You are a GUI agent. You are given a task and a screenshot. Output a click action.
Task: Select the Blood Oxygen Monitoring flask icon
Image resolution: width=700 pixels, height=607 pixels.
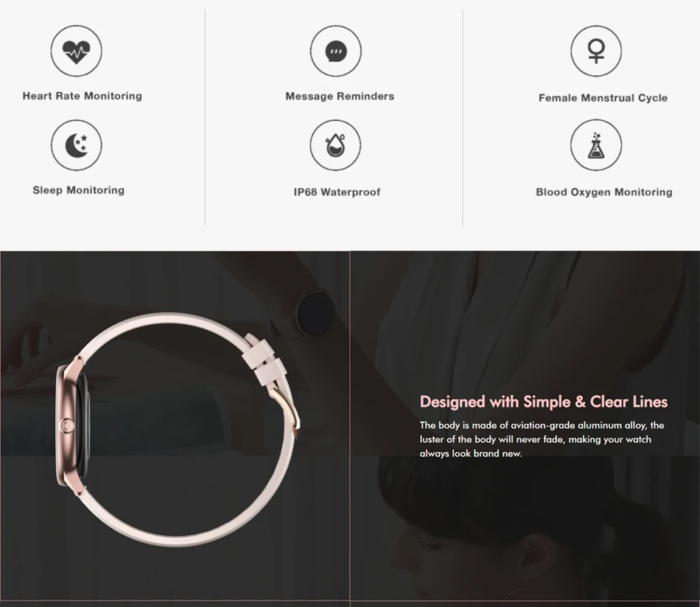[596, 146]
